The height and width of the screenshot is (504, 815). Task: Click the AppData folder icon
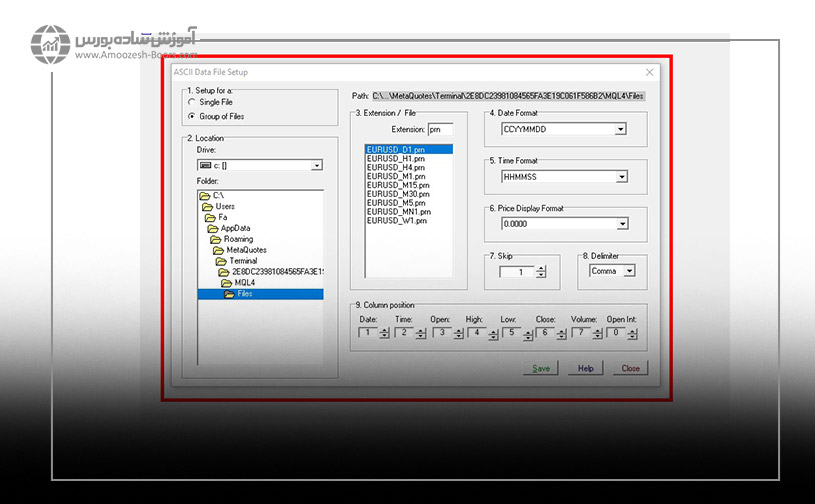coord(213,228)
